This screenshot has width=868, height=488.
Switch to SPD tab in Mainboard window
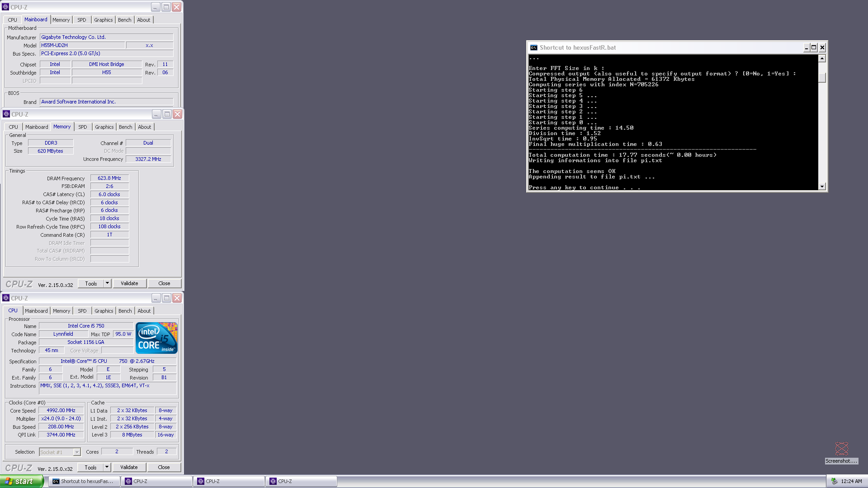coord(81,20)
